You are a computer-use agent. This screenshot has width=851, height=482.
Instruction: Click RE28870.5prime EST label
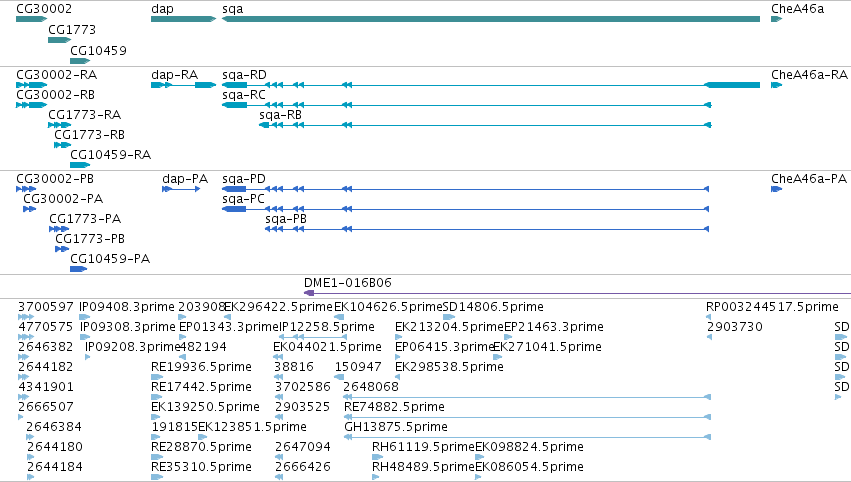[x=201, y=447]
